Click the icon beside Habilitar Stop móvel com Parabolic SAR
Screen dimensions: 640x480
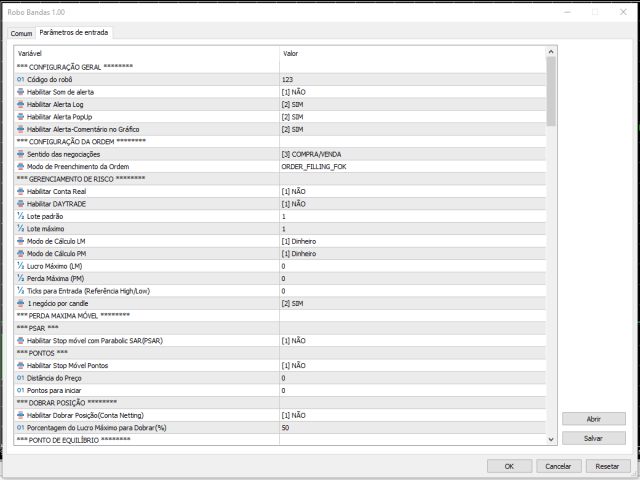20,340
